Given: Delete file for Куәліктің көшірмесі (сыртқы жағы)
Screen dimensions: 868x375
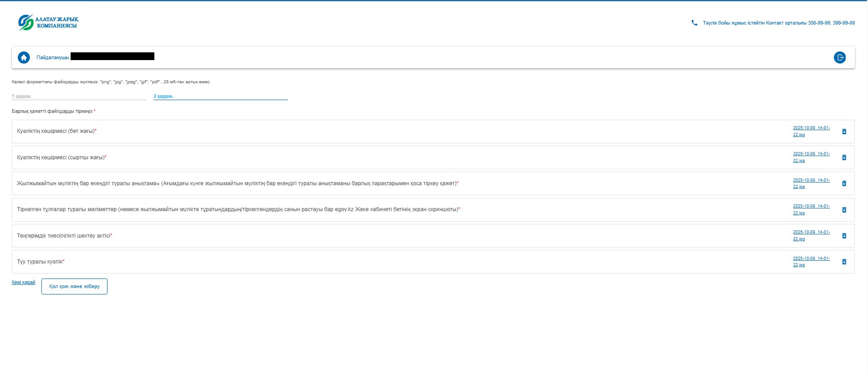Looking at the screenshot, I should point(844,157).
